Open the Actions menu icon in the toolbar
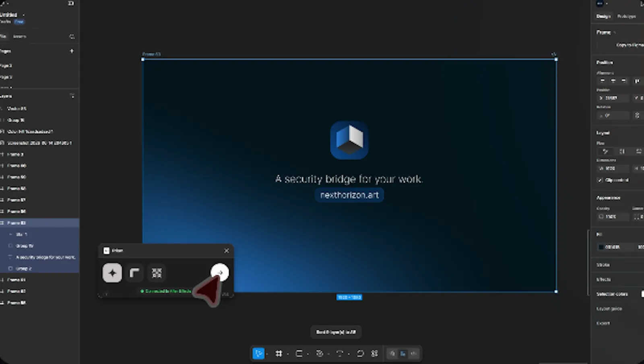 click(375, 354)
